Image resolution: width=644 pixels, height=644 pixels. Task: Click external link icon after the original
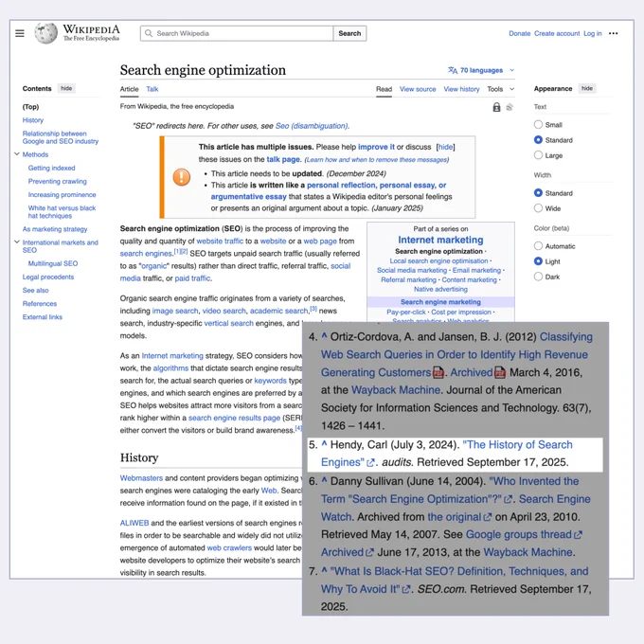[488, 517]
